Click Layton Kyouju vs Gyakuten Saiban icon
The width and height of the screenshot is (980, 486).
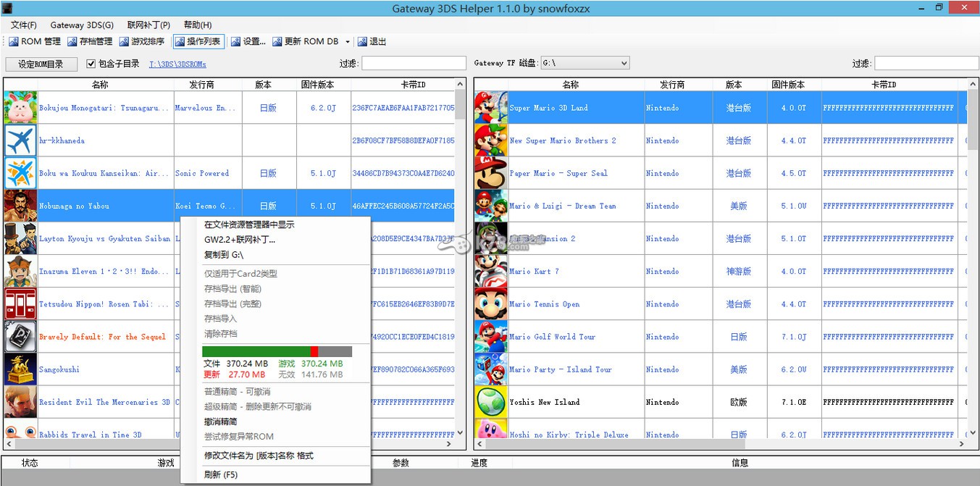20,238
